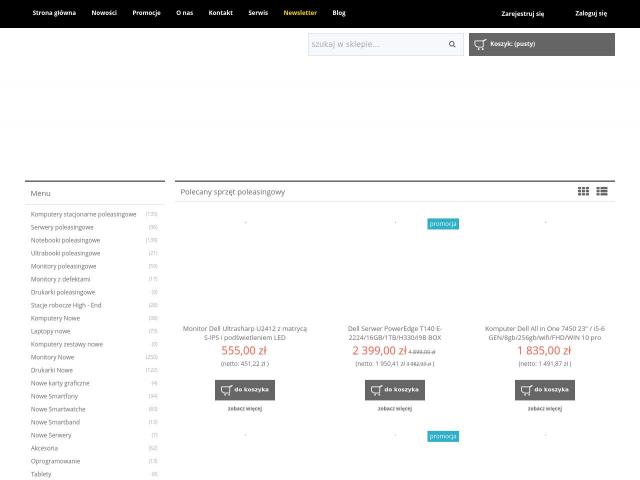The image size is (640, 480).
Task: Open Monitor Dell Ultrasharp U2412 product title
Action: pyautogui.click(x=245, y=333)
